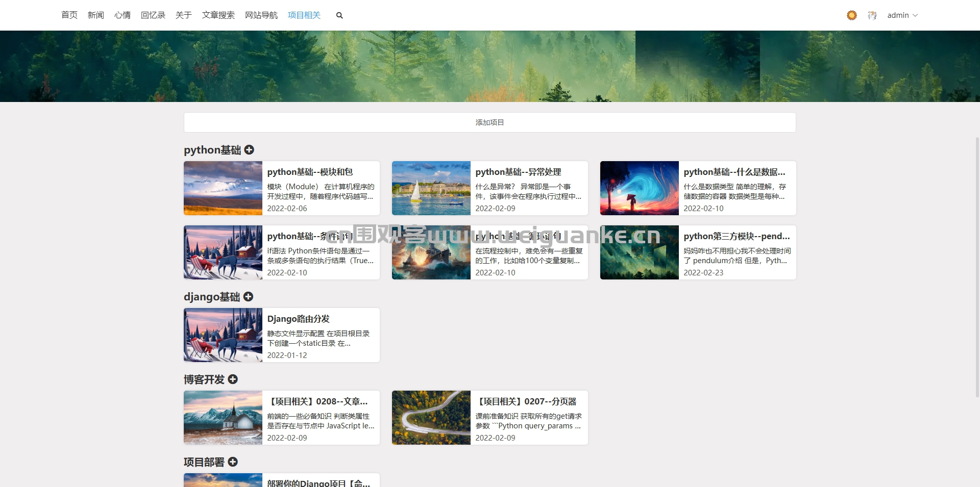The width and height of the screenshot is (980, 487).
Task: Select the 项目相关 nav item
Action: tap(304, 15)
